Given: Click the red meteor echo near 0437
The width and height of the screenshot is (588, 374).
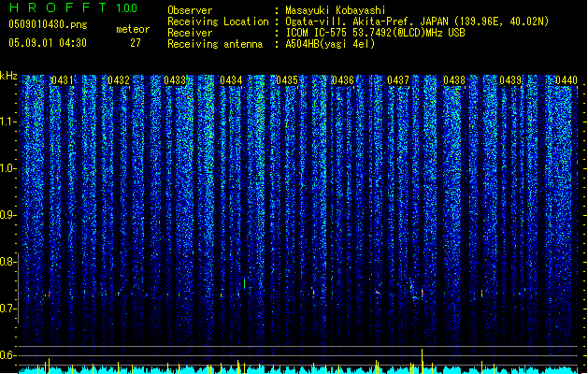Looking at the screenshot, I should [x=423, y=292].
